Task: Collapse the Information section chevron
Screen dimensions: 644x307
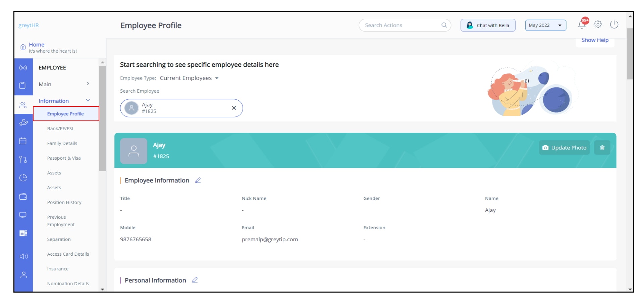Action: (88, 100)
